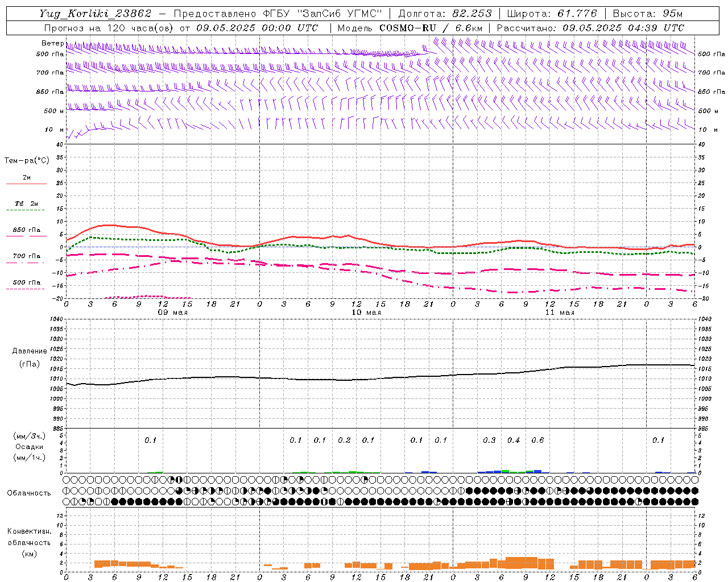Click the dashed line sample under Td 2м
This screenshot has width=728, height=582.
(25, 210)
